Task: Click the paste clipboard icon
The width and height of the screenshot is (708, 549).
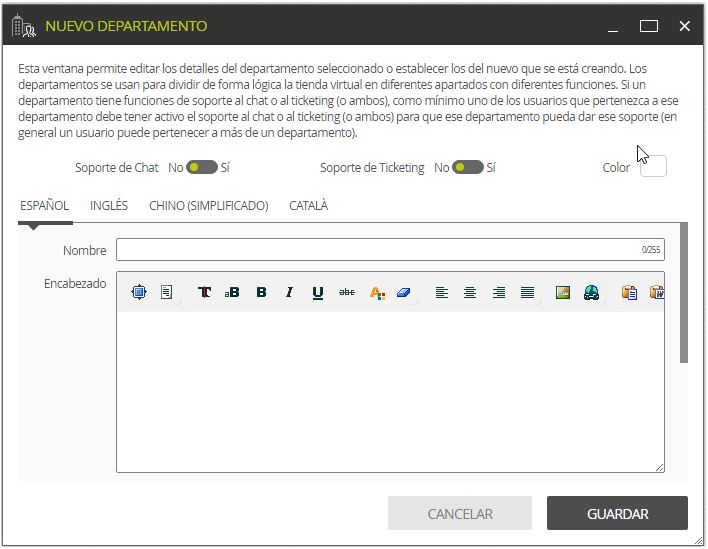Action: pyautogui.click(x=629, y=293)
